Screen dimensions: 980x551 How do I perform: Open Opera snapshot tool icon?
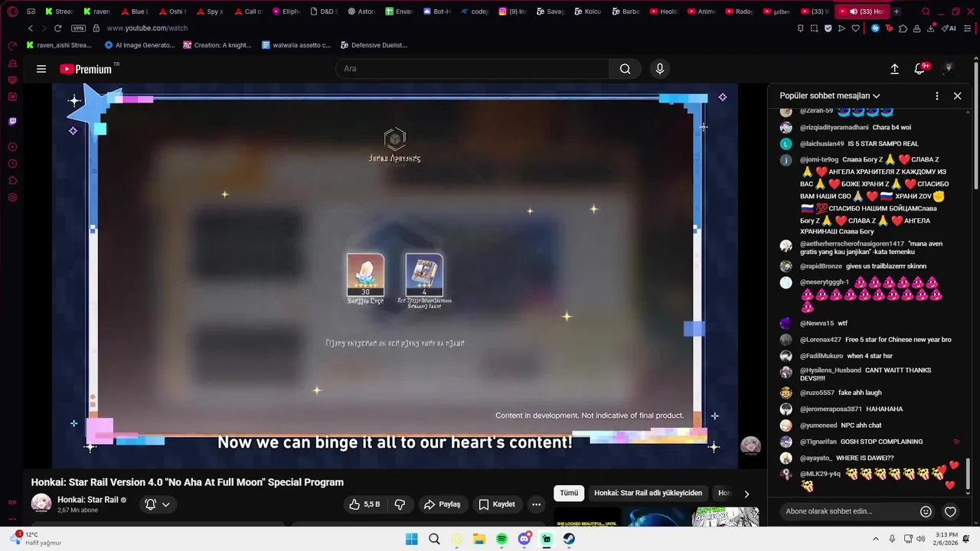[814, 28]
